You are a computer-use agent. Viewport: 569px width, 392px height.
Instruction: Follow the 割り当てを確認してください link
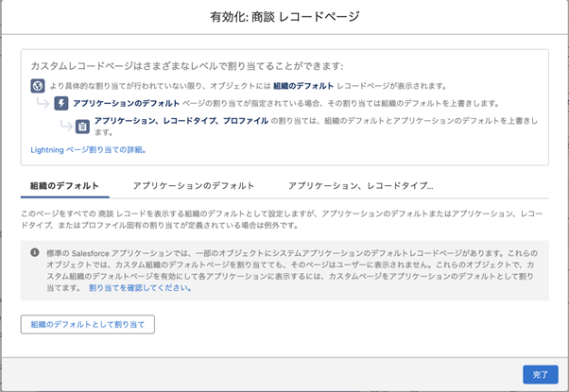pos(140,288)
